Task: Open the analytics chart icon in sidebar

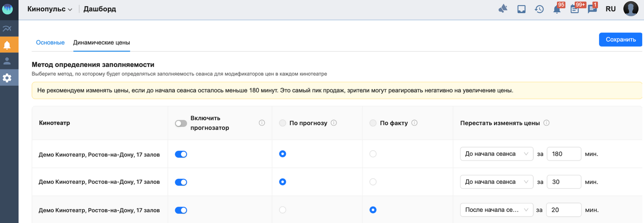Action: (x=7, y=28)
